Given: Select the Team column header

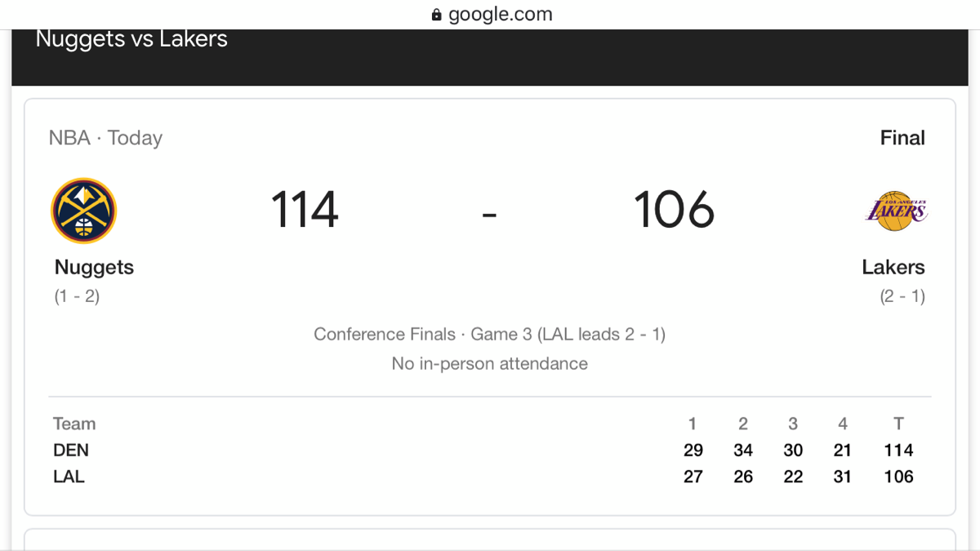Looking at the screenshot, I should [74, 424].
